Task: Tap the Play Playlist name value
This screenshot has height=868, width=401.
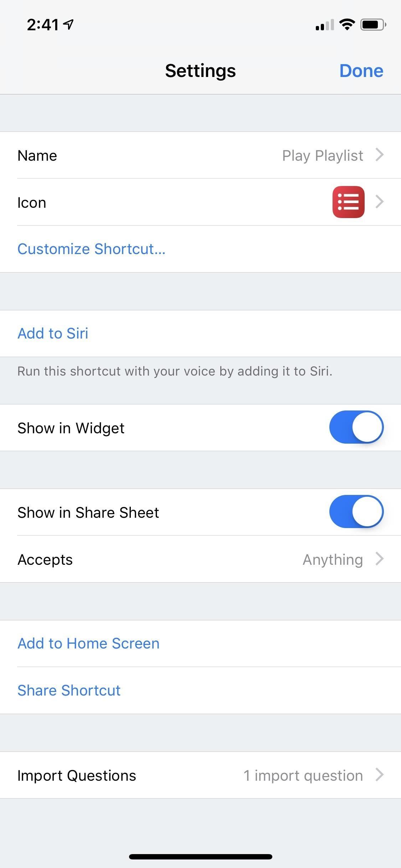Action: coord(323,155)
